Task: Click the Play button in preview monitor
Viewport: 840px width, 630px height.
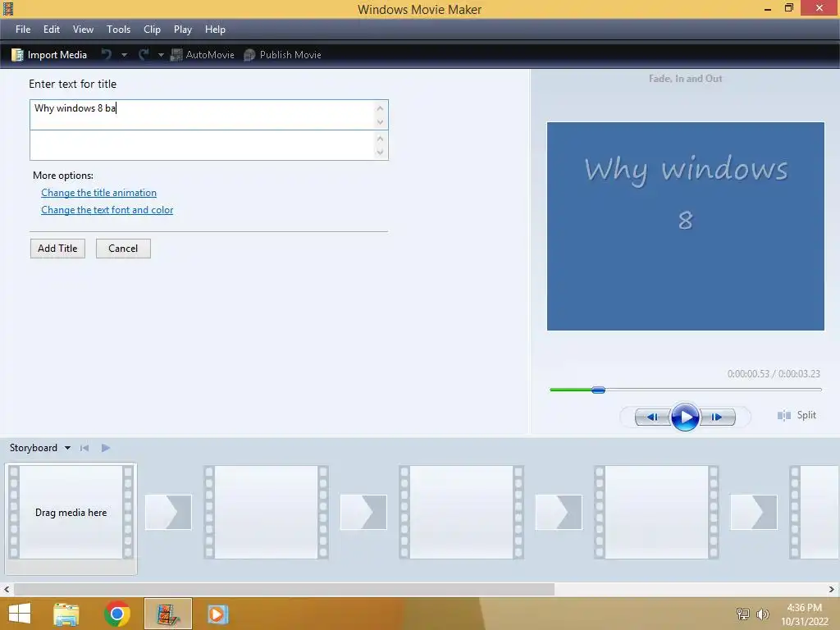Action: (685, 417)
